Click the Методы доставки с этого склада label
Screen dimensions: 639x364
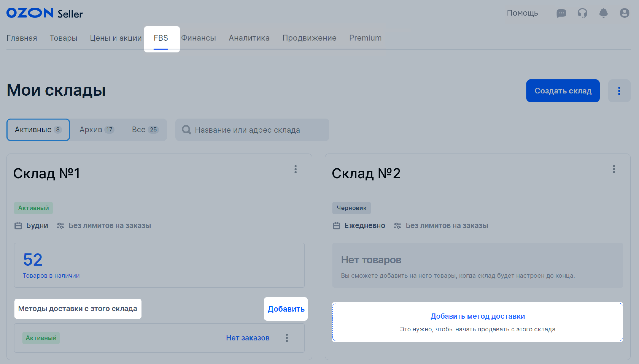click(78, 309)
